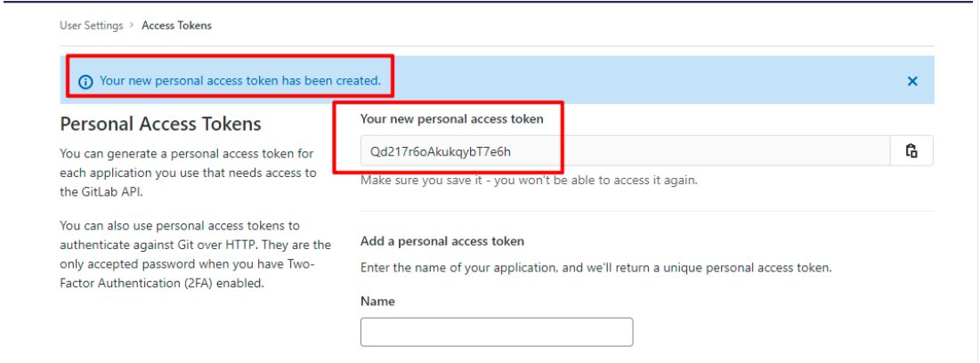
Task: Click the 'Make sure you save it' hint
Action: (529, 180)
